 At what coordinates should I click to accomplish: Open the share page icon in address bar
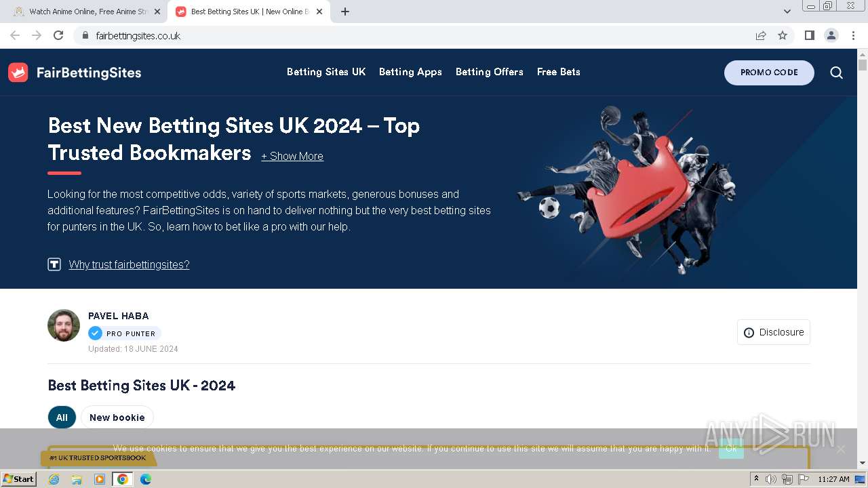click(761, 35)
